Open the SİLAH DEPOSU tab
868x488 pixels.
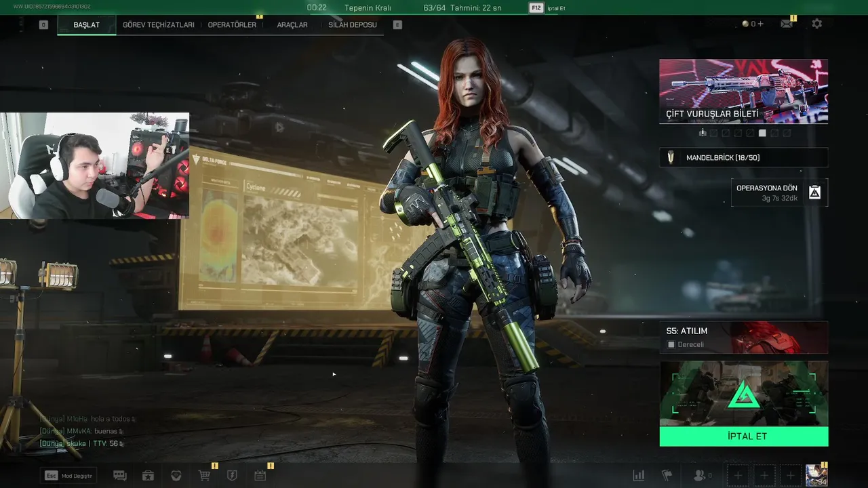coord(353,25)
